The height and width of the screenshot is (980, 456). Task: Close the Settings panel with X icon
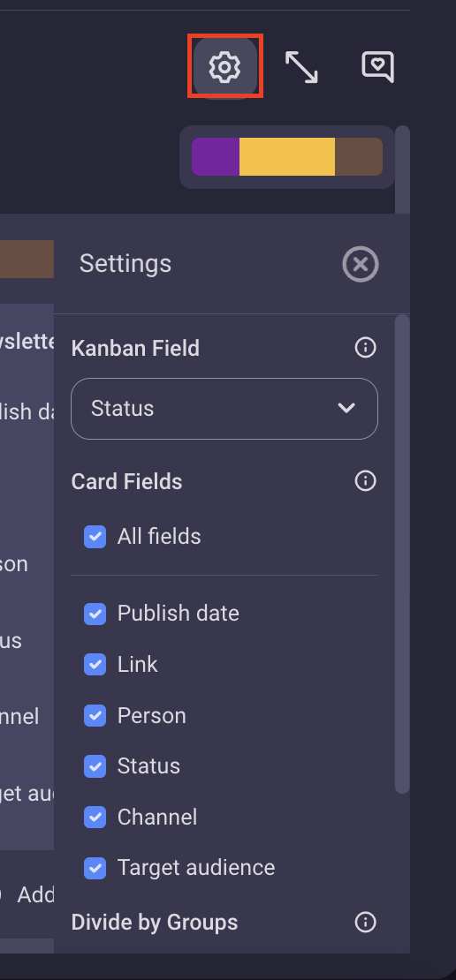361,264
